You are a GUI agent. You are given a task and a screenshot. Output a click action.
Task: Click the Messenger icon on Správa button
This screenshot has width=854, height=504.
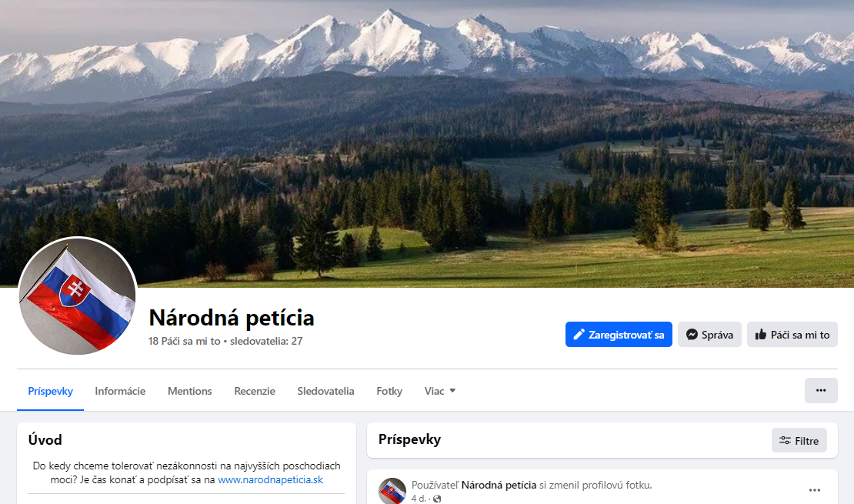point(692,335)
